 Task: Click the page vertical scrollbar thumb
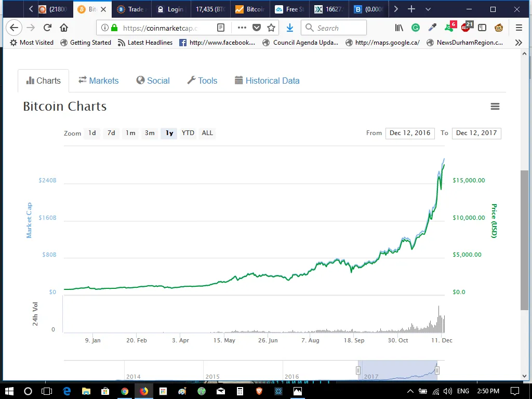click(524, 240)
